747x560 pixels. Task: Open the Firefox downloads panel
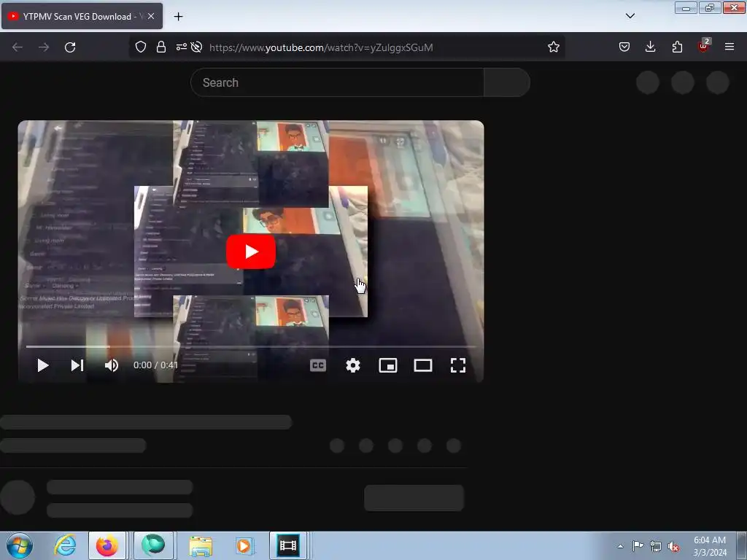coord(650,47)
